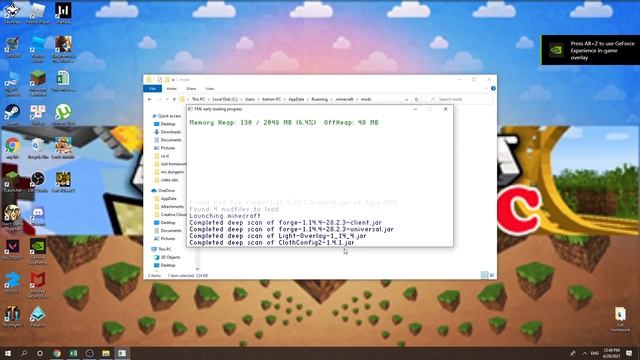Select 3D Objects under This PC
The image size is (640, 360).
[x=167, y=257]
